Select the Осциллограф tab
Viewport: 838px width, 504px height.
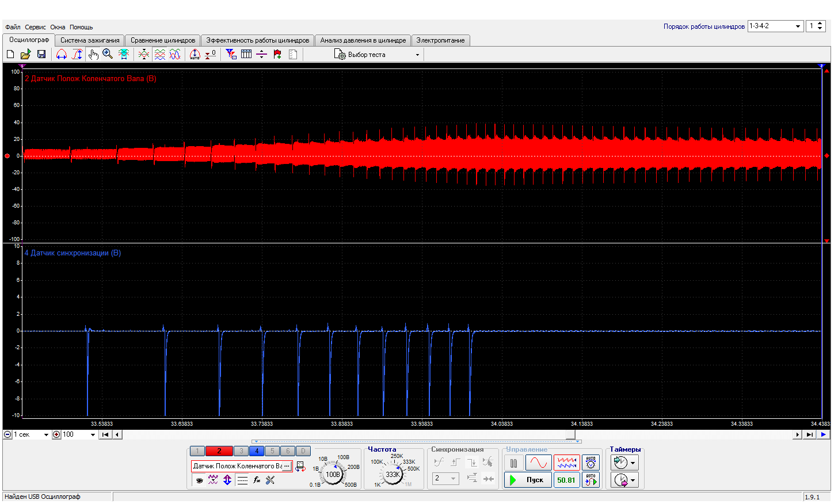pos(29,40)
